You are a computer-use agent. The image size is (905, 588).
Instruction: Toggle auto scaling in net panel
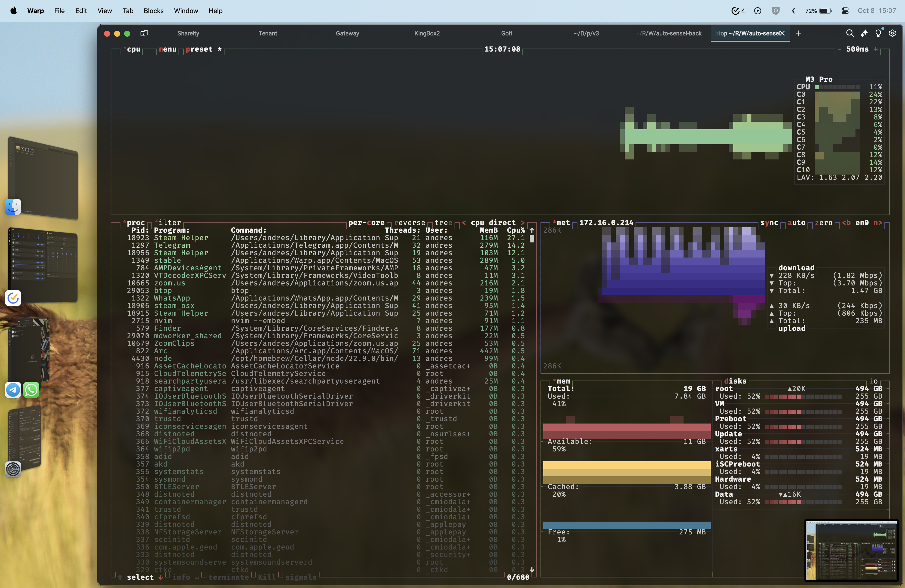point(796,223)
